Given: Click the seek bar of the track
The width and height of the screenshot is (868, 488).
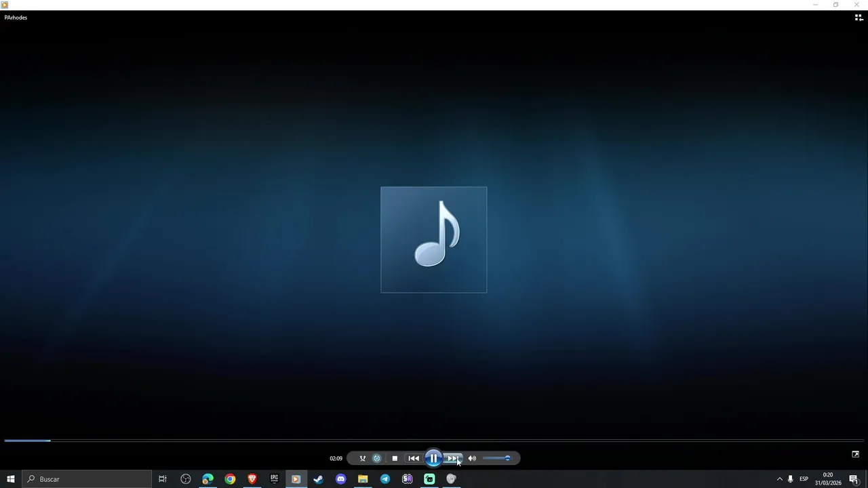Looking at the screenshot, I should [x=434, y=441].
